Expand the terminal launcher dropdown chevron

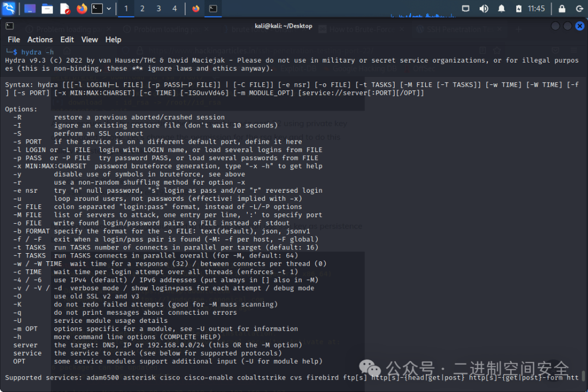click(x=109, y=8)
